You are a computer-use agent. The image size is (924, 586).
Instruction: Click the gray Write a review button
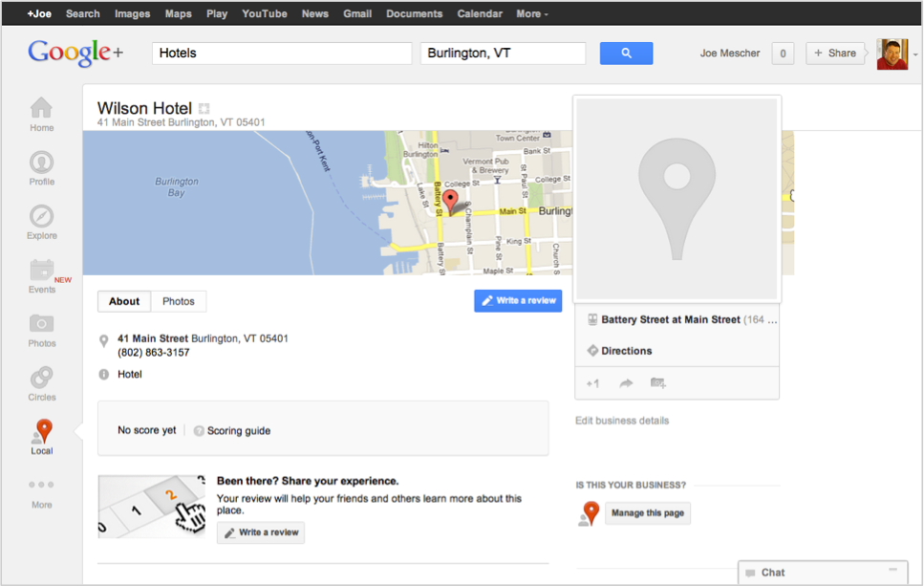tap(261, 532)
